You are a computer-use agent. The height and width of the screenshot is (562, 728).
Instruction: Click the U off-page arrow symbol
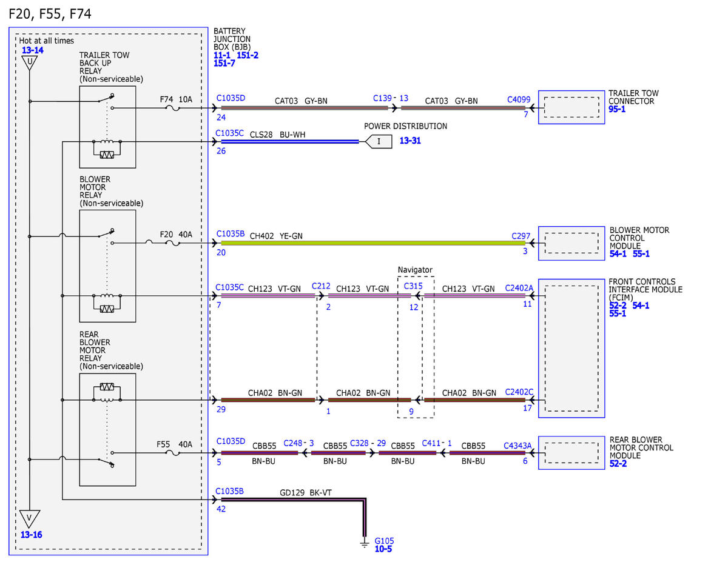tap(29, 62)
